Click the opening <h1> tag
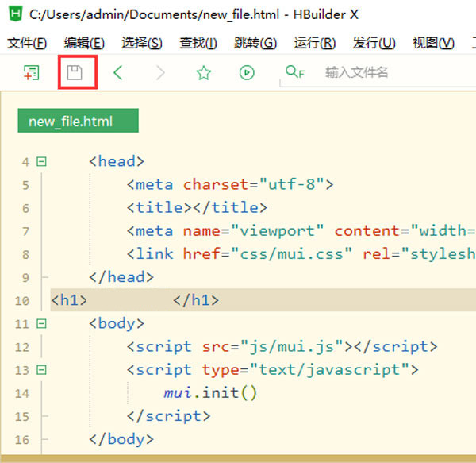476x463 pixels. point(69,300)
